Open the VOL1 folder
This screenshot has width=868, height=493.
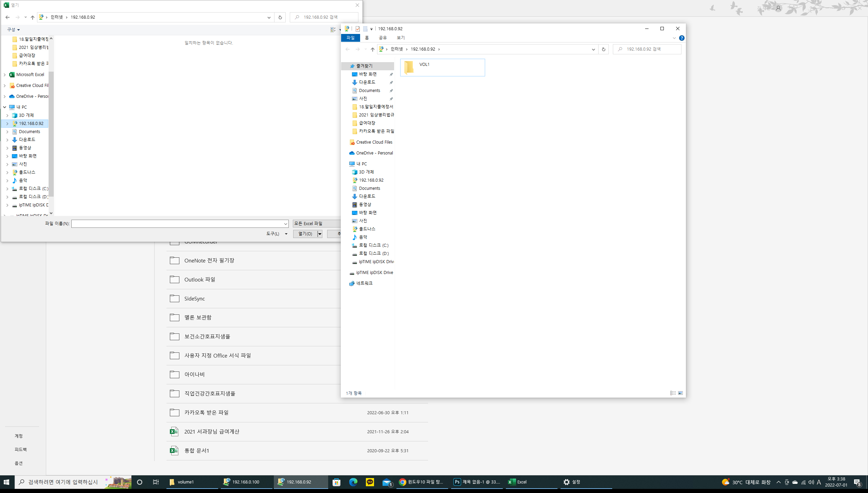(442, 67)
